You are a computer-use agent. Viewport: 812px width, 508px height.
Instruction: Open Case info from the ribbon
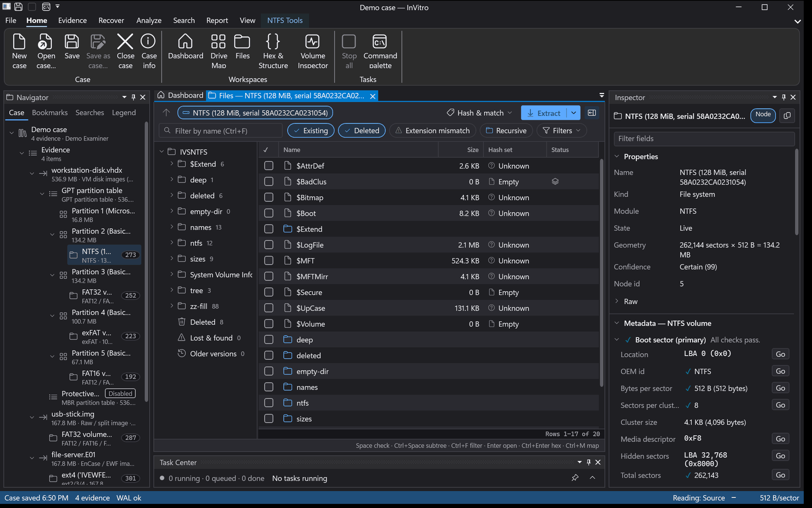(149, 51)
